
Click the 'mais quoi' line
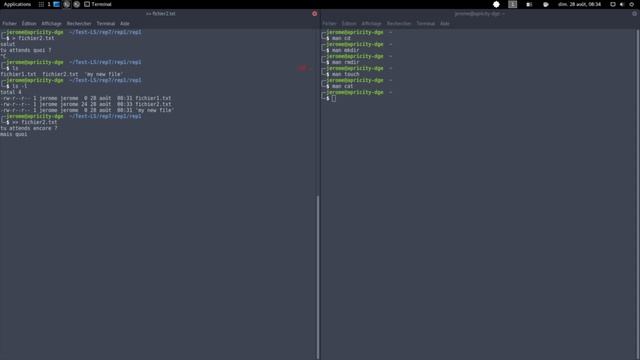[x=13, y=134]
